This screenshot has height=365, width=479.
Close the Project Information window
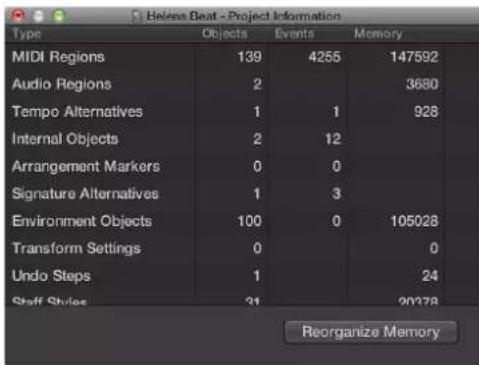pos(18,15)
